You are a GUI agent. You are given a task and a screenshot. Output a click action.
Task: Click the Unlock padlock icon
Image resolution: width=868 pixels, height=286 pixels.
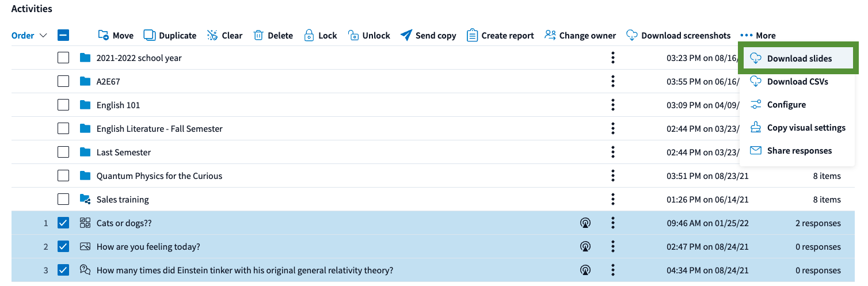353,36
